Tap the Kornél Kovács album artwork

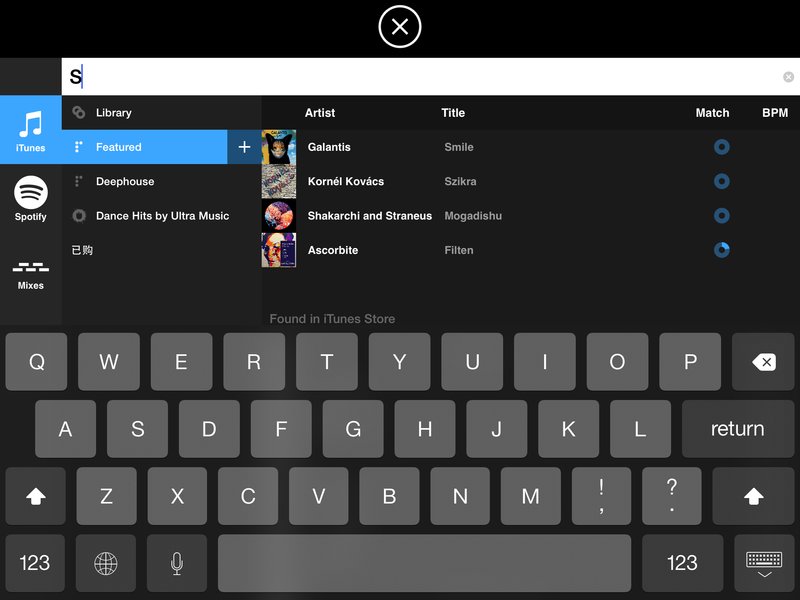tap(279, 181)
